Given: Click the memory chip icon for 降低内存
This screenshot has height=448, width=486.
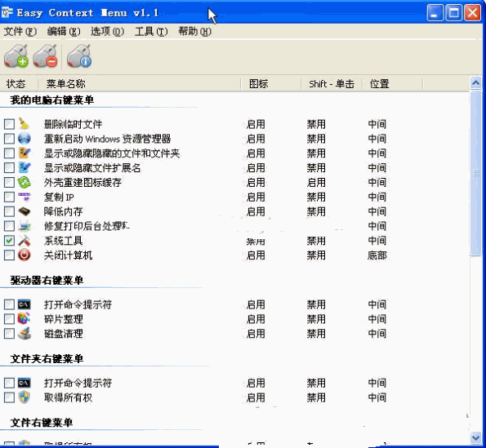Looking at the screenshot, I should pos(24,211).
